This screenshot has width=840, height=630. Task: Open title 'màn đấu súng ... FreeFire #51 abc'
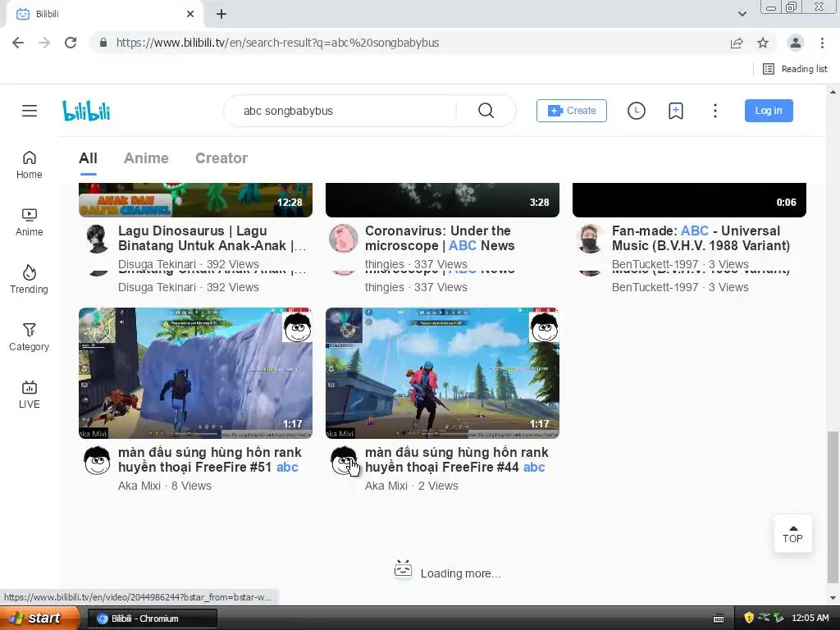tap(210, 459)
